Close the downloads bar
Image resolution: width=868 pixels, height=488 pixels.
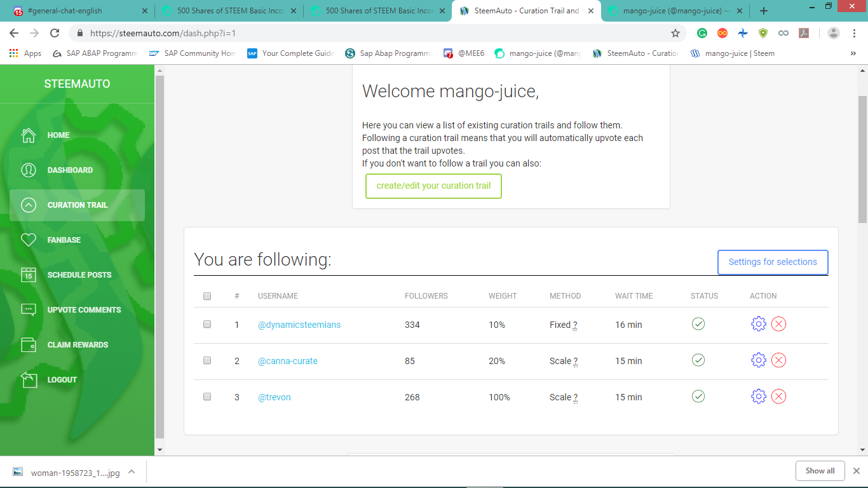[x=856, y=471]
